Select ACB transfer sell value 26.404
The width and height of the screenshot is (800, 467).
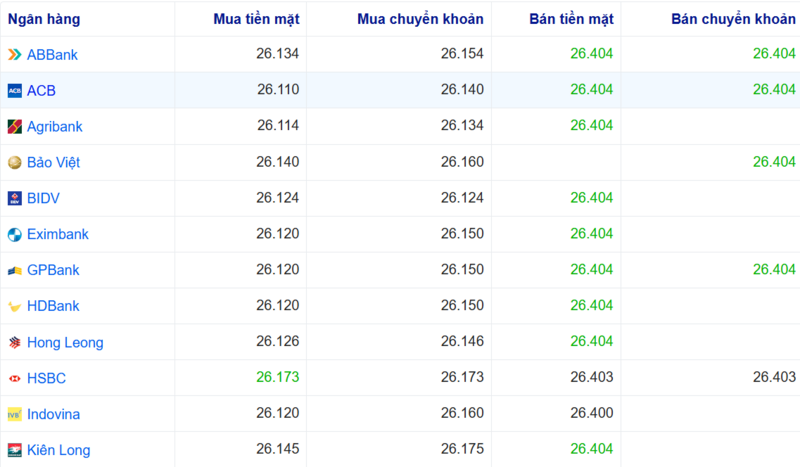(x=774, y=89)
